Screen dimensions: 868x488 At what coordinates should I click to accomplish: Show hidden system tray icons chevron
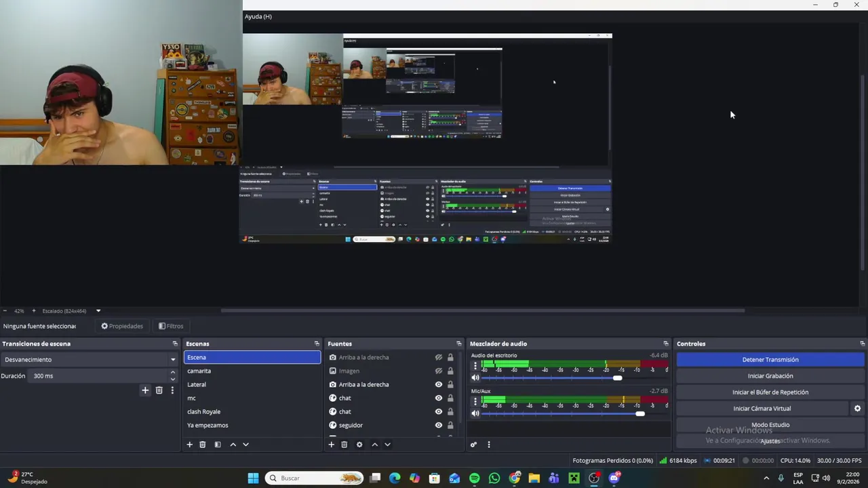point(766,479)
